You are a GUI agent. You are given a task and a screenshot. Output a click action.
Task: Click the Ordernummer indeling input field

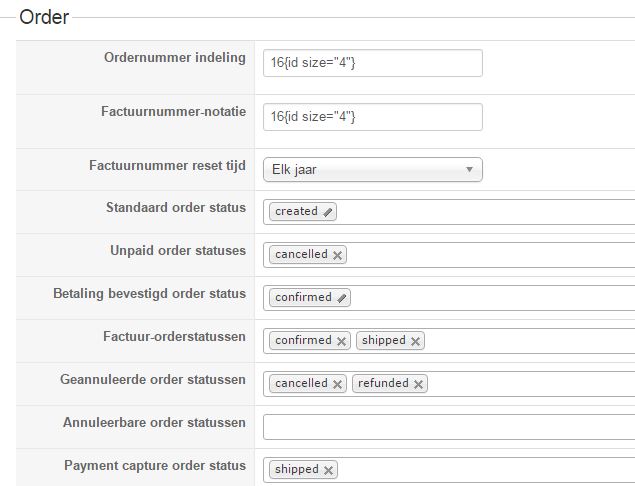click(x=372, y=64)
